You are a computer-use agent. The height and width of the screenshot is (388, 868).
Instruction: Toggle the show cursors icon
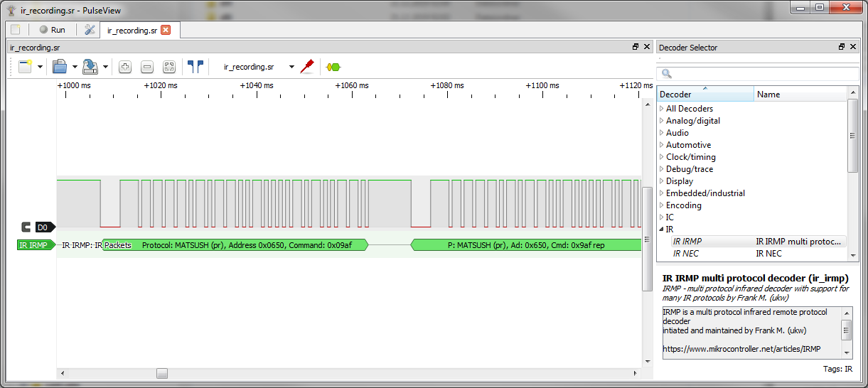tap(195, 67)
